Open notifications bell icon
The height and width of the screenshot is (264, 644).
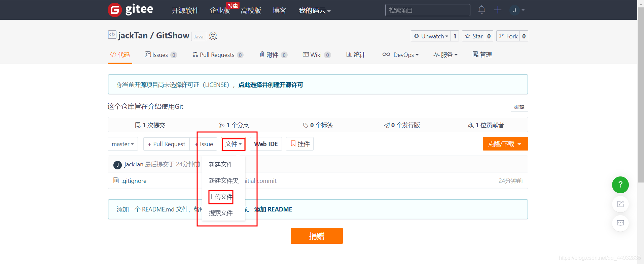pyautogui.click(x=481, y=10)
